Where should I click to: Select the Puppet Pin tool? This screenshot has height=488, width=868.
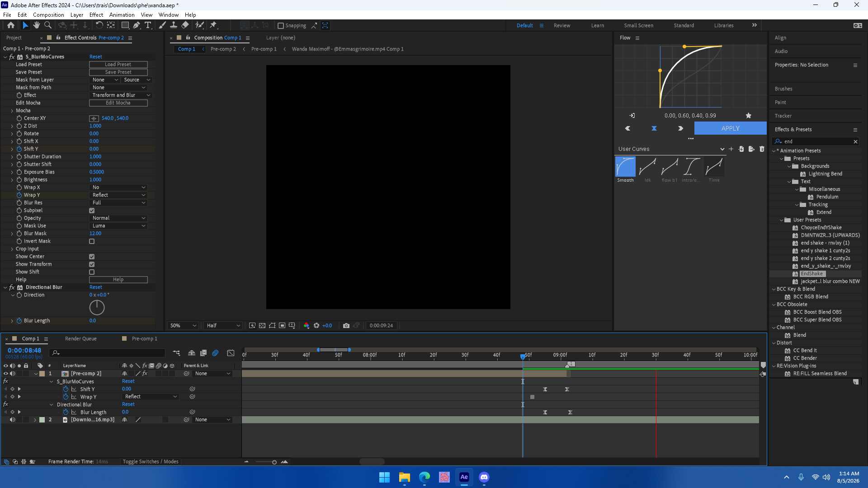pyautogui.click(x=213, y=25)
